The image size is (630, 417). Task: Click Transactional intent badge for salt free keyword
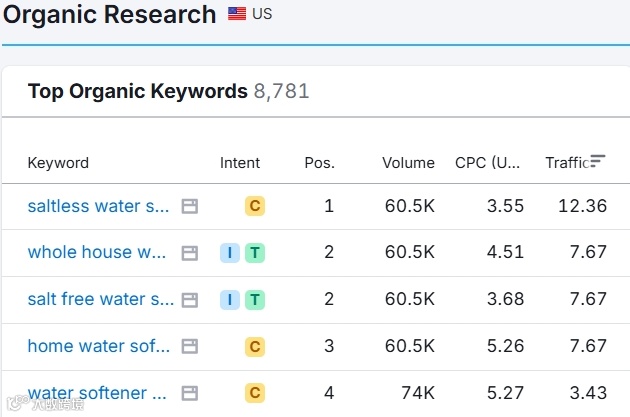tap(255, 300)
